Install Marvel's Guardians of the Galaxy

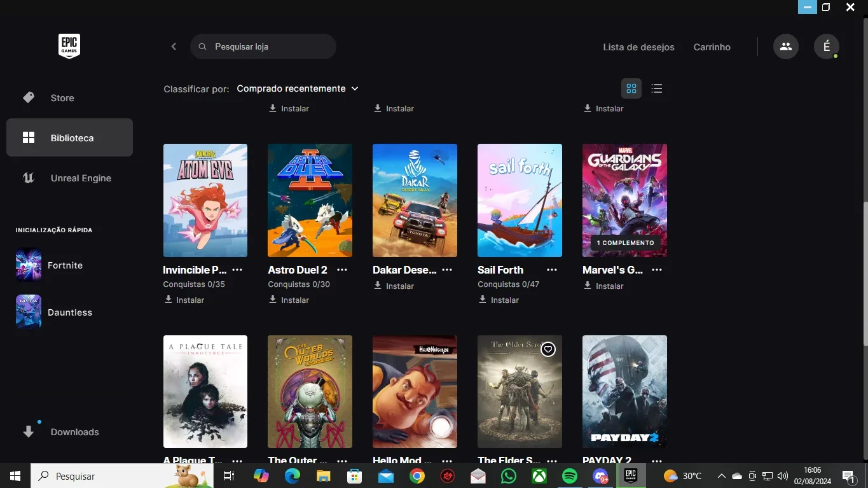604,286
